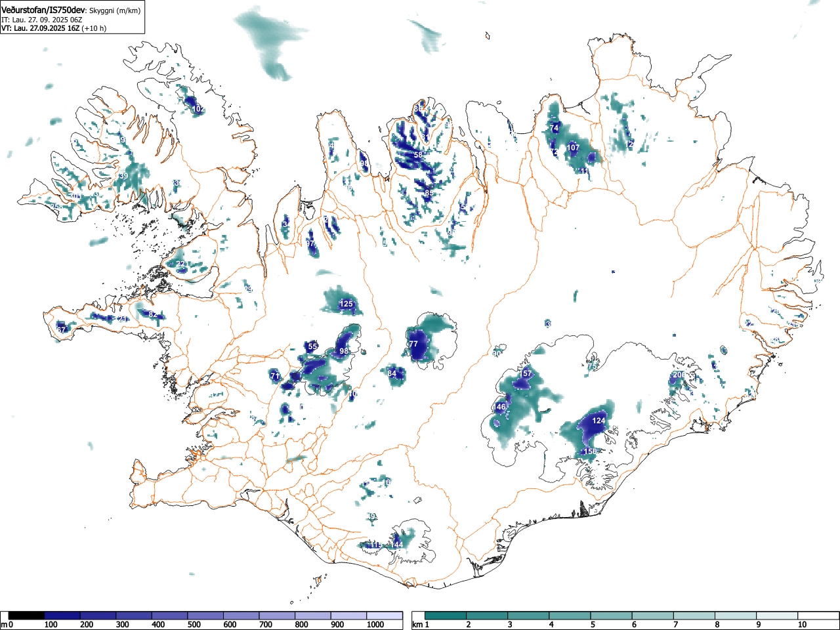Screen dimensions: 840x630
Task: Click the map value '124'
Action: click(x=599, y=421)
